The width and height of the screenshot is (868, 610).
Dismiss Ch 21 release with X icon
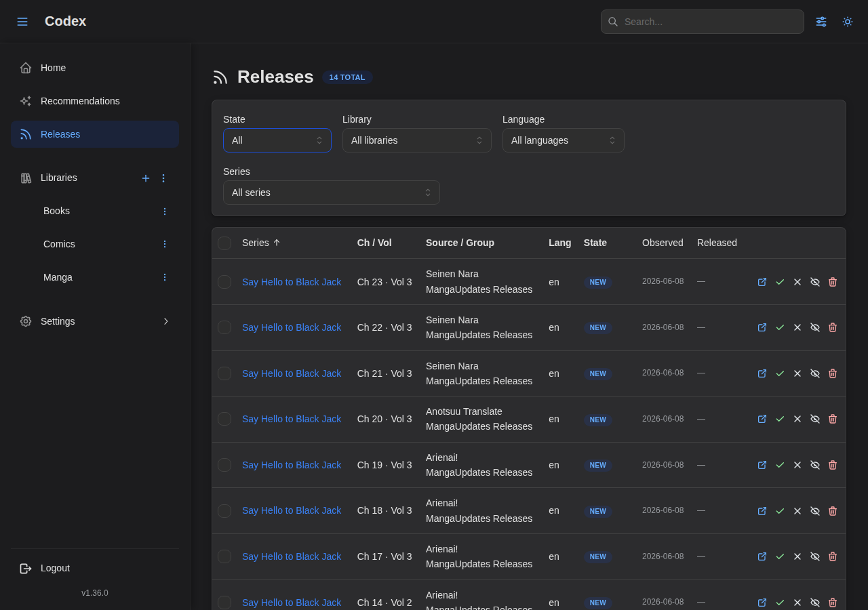pos(797,373)
